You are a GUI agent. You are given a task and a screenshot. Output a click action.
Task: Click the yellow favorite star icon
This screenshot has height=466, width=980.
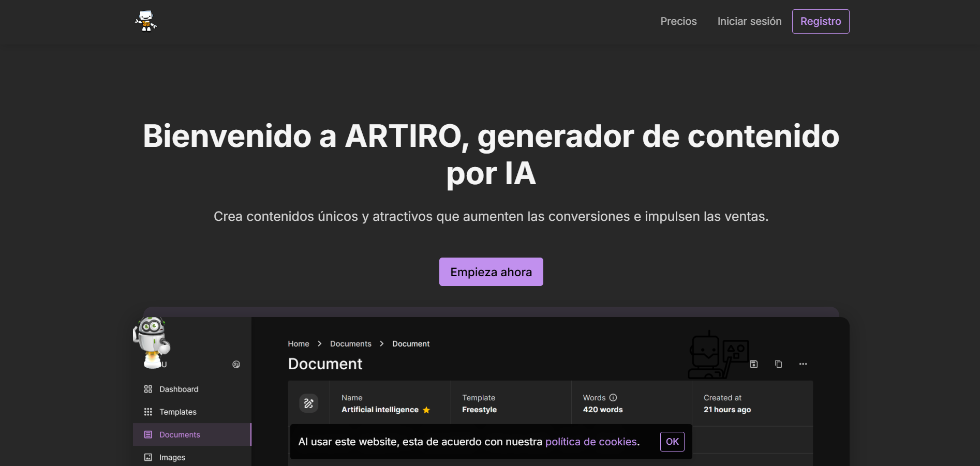click(x=426, y=410)
